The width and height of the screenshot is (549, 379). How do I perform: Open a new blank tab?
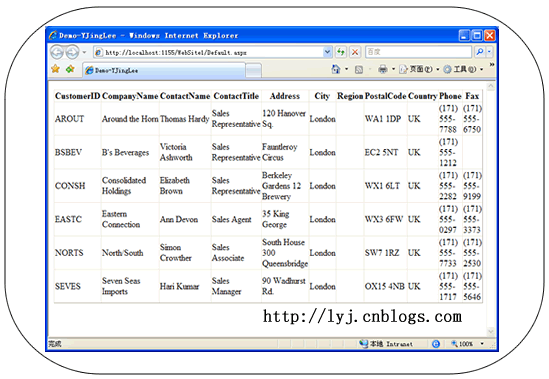click(x=253, y=70)
